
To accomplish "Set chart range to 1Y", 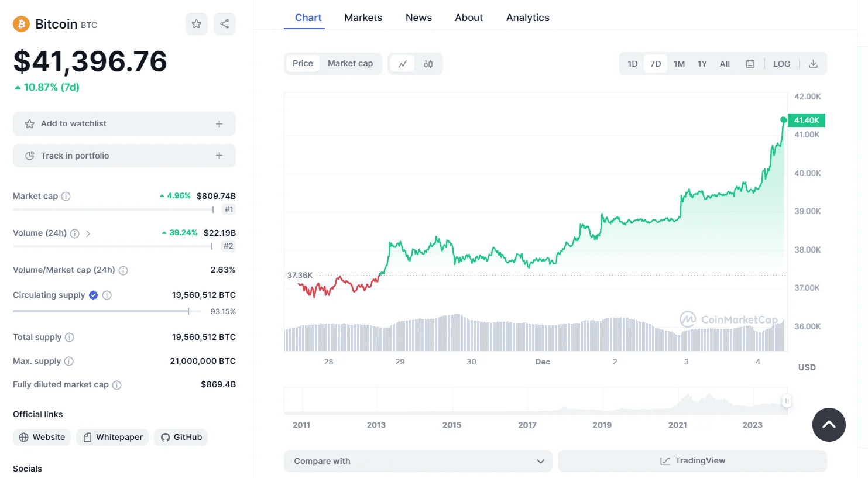I will pos(702,64).
